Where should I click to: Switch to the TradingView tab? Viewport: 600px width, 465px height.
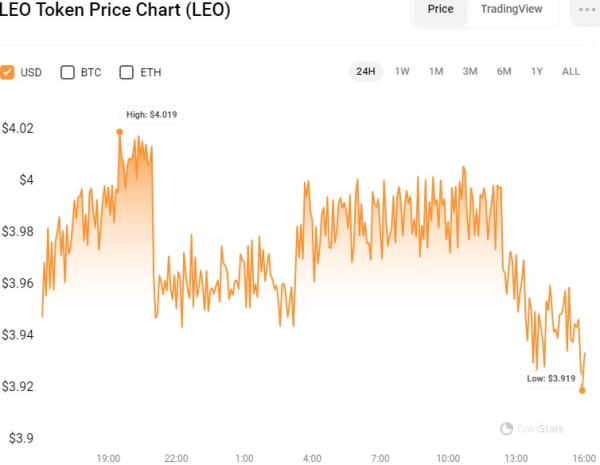(x=511, y=9)
